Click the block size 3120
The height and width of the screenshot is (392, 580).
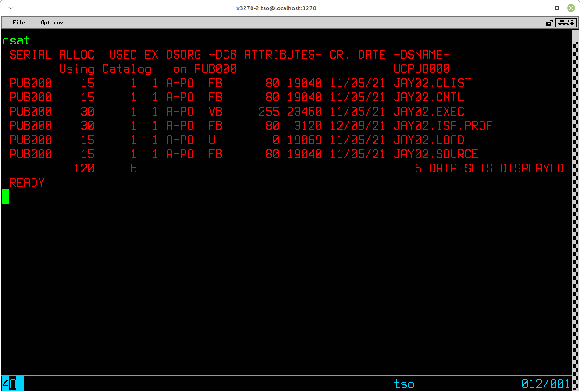point(308,126)
